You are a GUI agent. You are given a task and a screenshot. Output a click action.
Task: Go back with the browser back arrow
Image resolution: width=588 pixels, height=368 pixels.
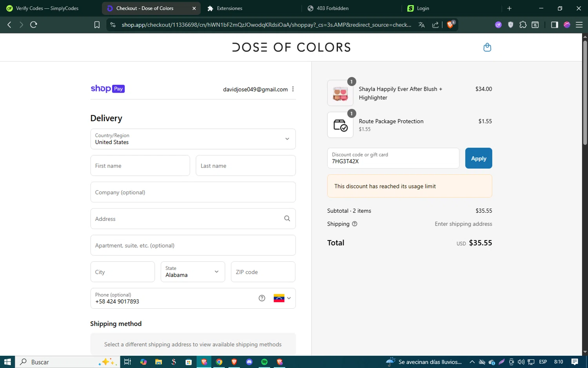(9, 25)
